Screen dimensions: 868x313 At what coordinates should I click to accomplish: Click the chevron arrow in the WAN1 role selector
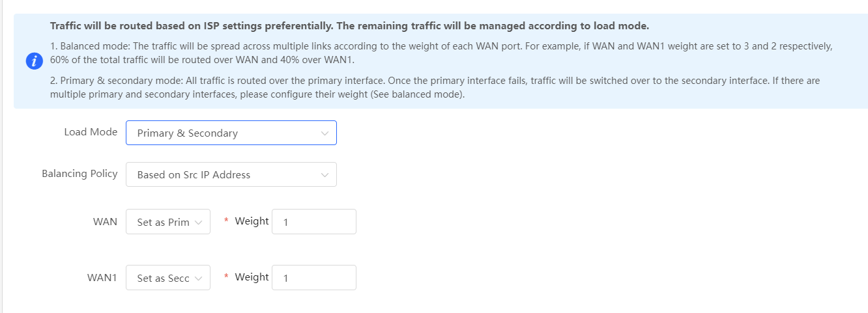[x=199, y=278]
